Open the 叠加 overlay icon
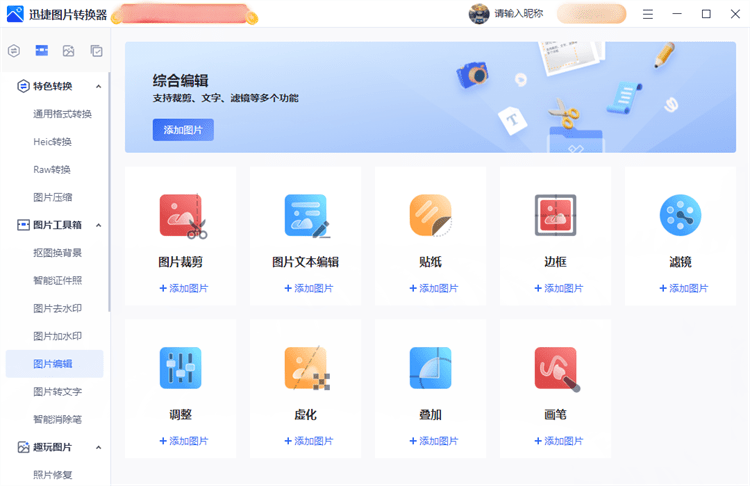Image resolution: width=750 pixels, height=486 pixels. coord(430,368)
